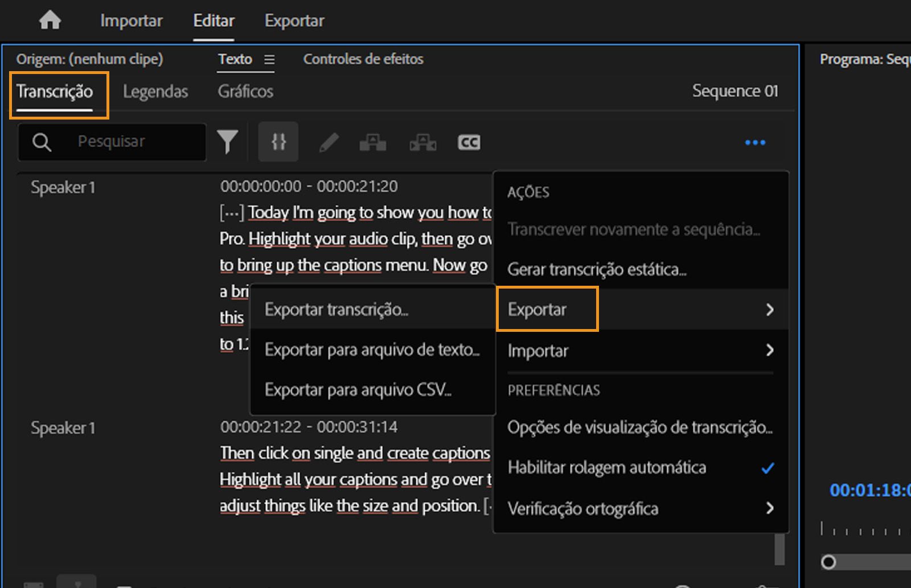Open the Texto panel menu icon

point(270,59)
